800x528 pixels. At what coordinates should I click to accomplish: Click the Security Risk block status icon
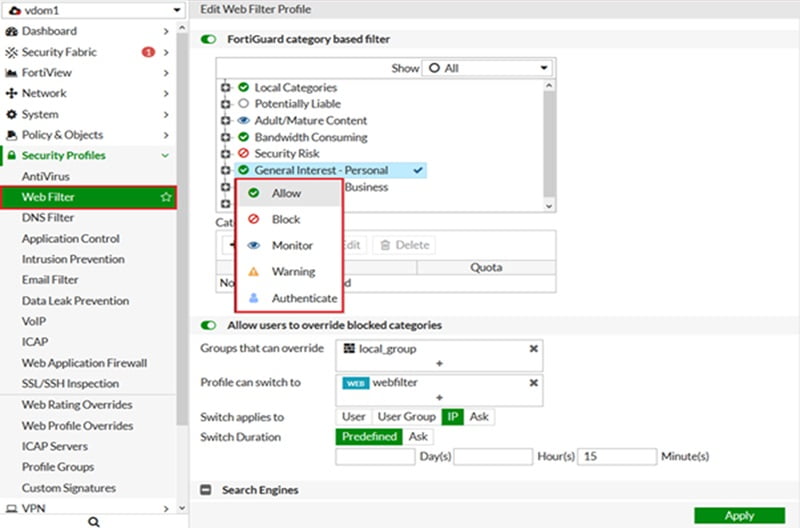click(243, 154)
